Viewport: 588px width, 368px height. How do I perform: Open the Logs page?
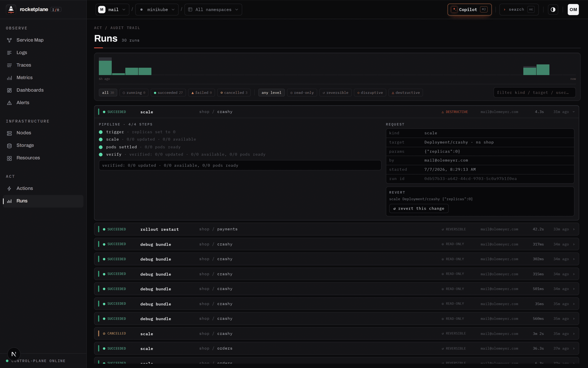[43, 53]
